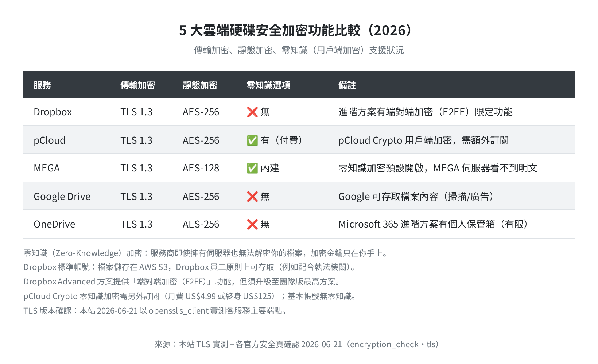Click TLS 1.3 in the Dropbox row

pyautogui.click(x=136, y=112)
